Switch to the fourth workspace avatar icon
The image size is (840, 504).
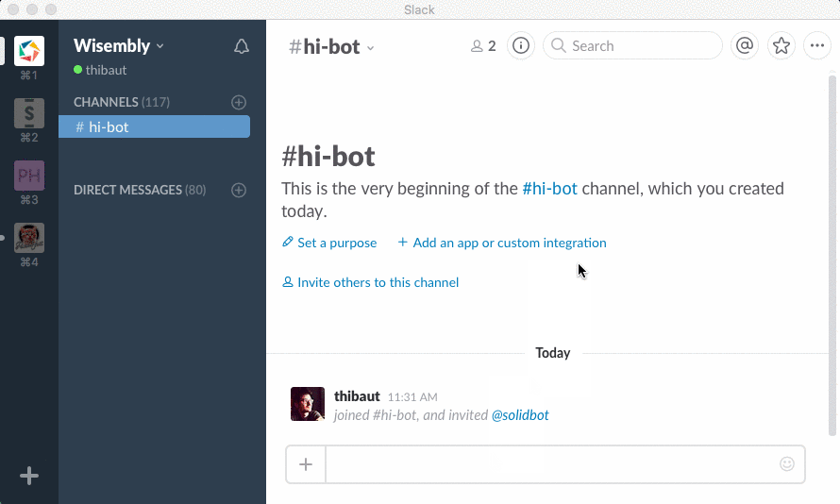click(29, 237)
